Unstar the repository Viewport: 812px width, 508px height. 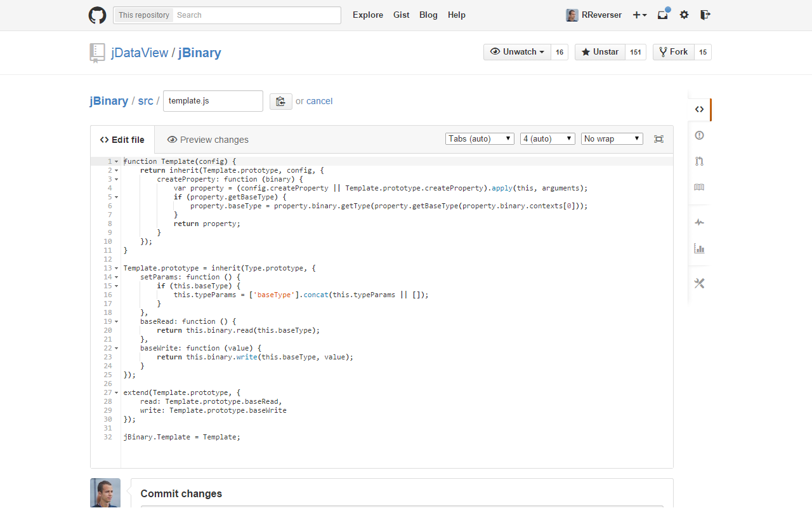pyautogui.click(x=600, y=52)
